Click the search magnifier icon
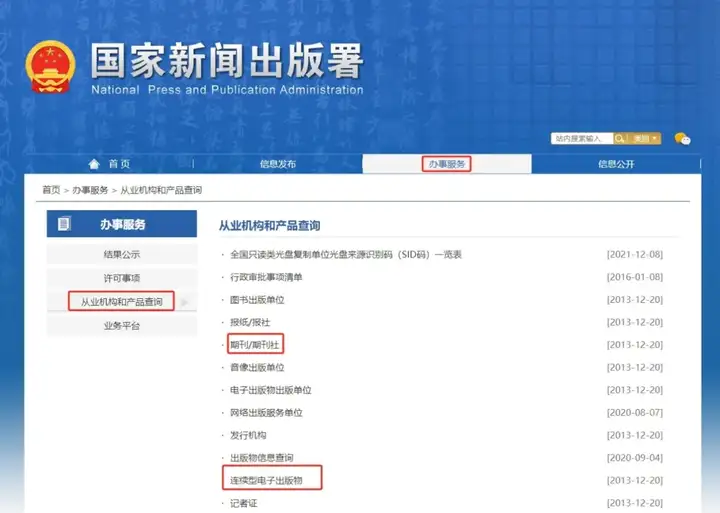Screen dimensions: 720x513 coord(619,138)
